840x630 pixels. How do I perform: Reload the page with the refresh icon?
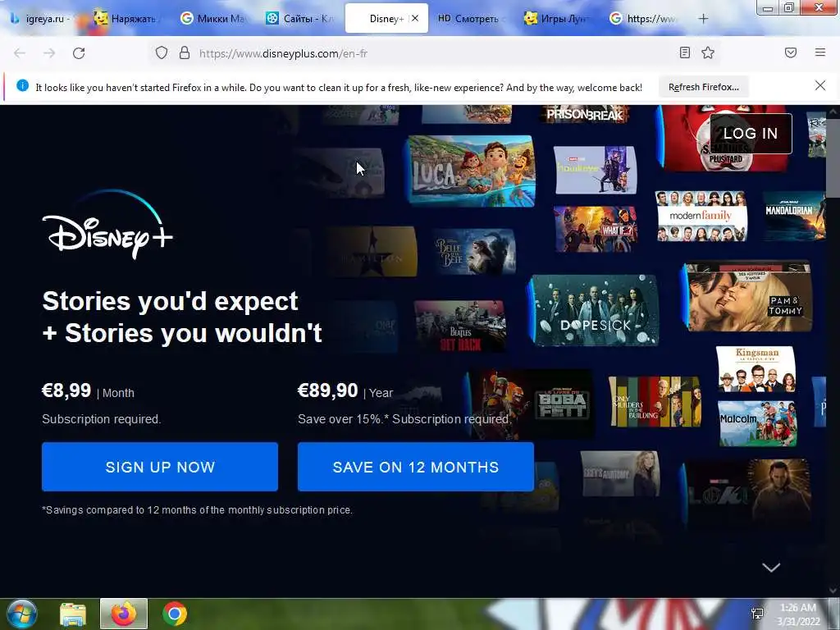click(x=79, y=53)
